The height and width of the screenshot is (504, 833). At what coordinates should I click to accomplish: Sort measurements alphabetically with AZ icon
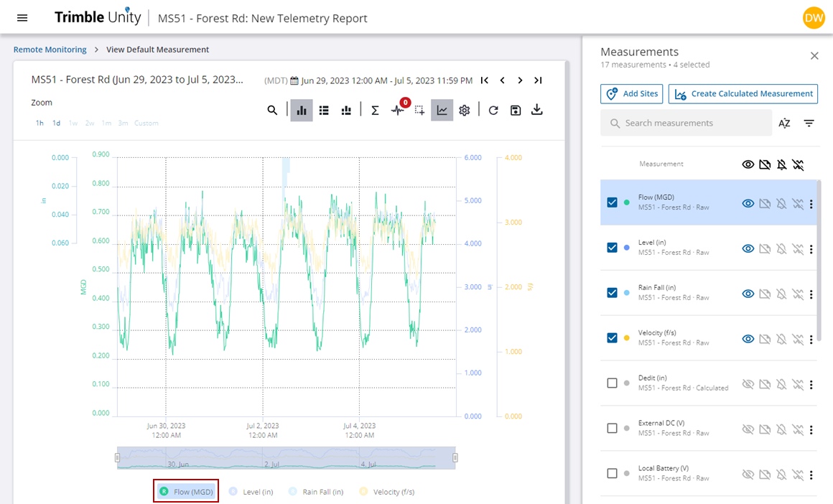(784, 123)
